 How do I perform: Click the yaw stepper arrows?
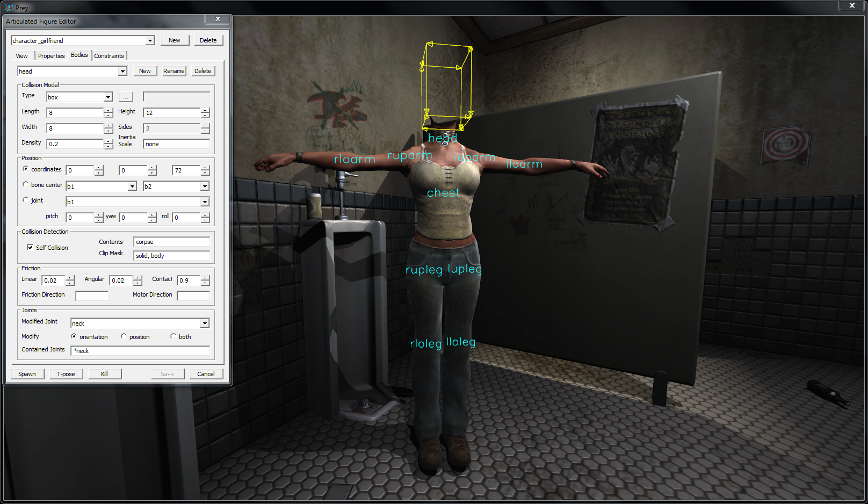tap(152, 218)
